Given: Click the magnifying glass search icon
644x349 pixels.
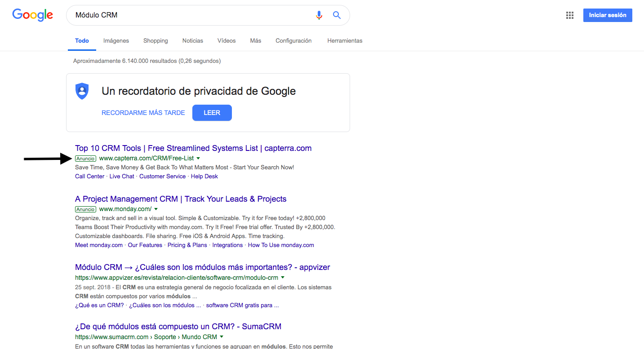Looking at the screenshot, I should 337,15.
